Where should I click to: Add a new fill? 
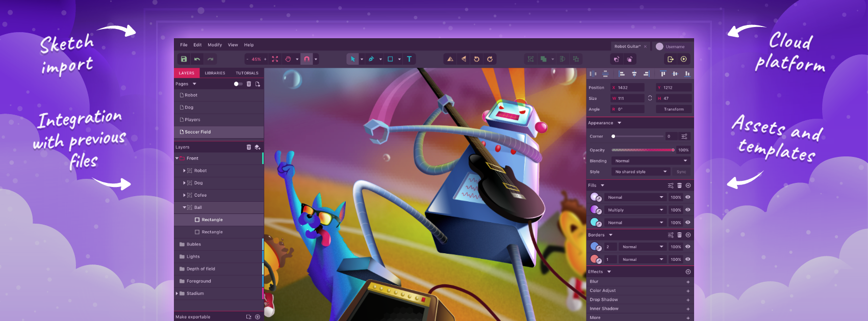[x=688, y=185]
